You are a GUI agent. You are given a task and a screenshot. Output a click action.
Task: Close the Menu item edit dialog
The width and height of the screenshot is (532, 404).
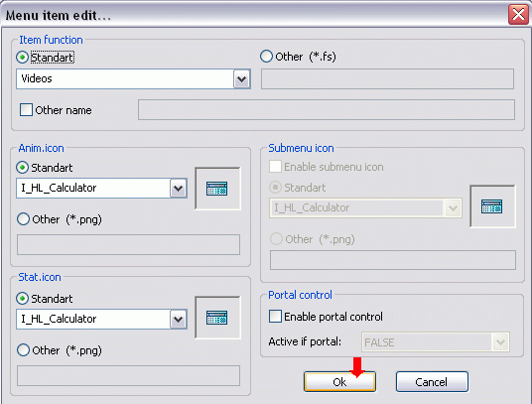click(518, 15)
